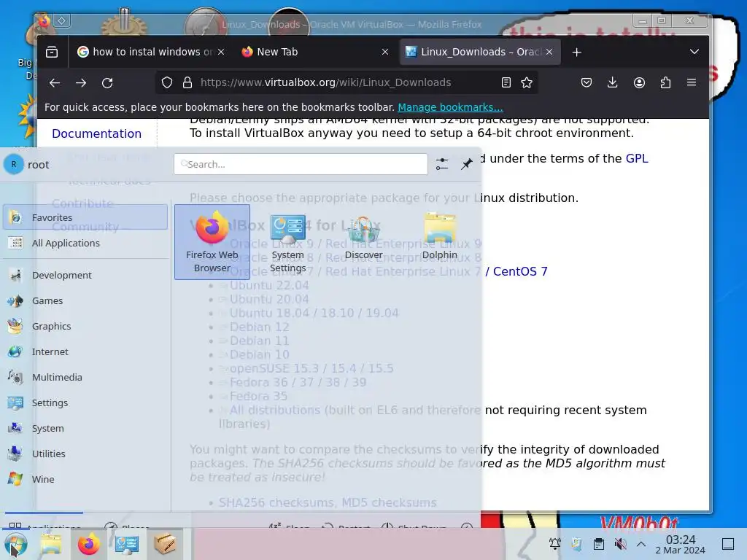Open notifications bell in system tray
The width and height of the screenshot is (747, 560).
[554, 544]
